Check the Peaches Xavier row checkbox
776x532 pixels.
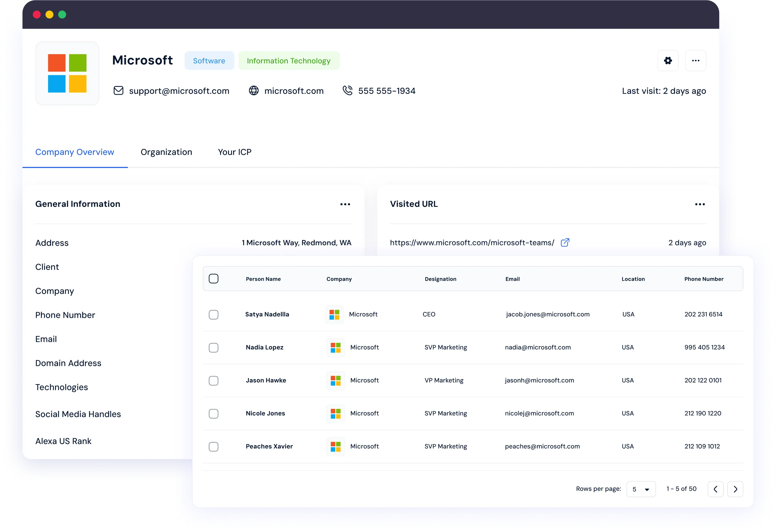[213, 447]
